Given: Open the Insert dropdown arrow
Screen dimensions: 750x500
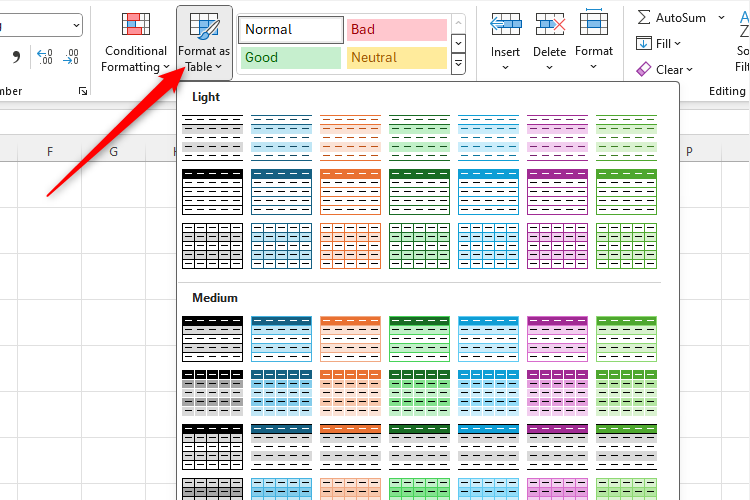Looking at the screenshot, I should pyautogui.click(x=505, y=67).
